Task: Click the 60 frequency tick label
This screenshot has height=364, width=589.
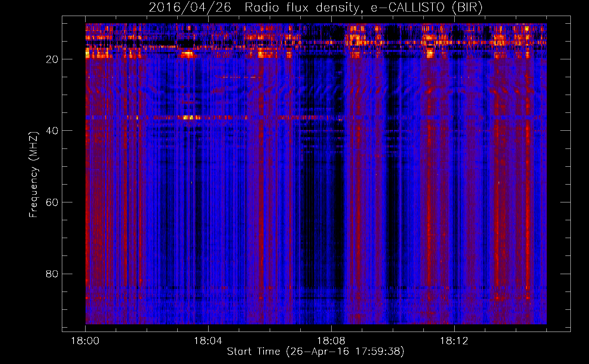Action: [x=52, y=202]
